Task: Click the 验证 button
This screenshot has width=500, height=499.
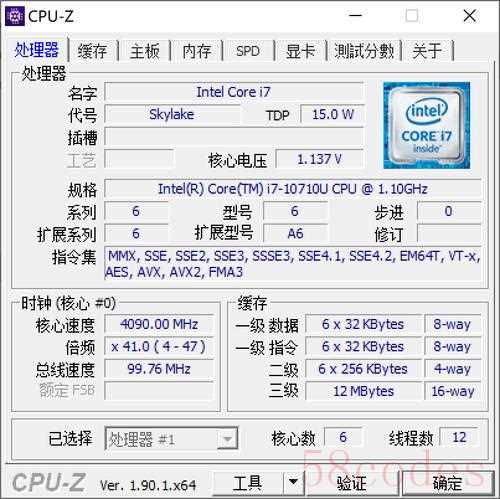Action: pyautogui.click(x=352, y=482)
